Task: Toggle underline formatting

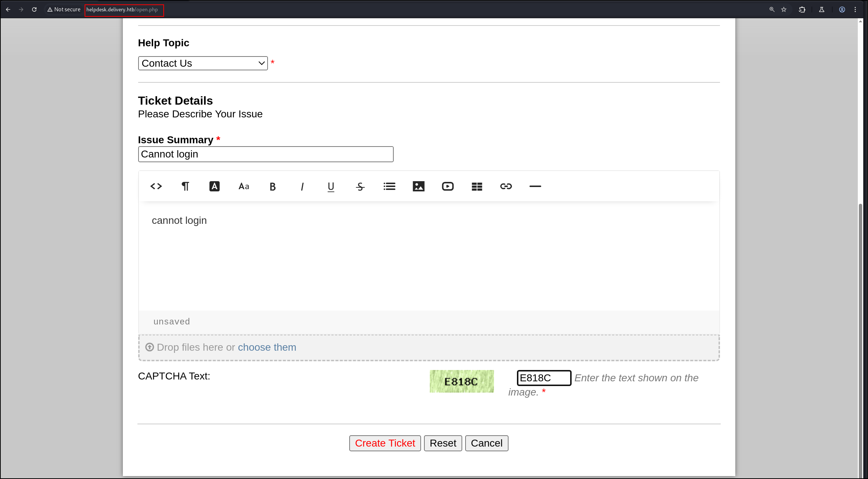Action: (x=331, y=186)
